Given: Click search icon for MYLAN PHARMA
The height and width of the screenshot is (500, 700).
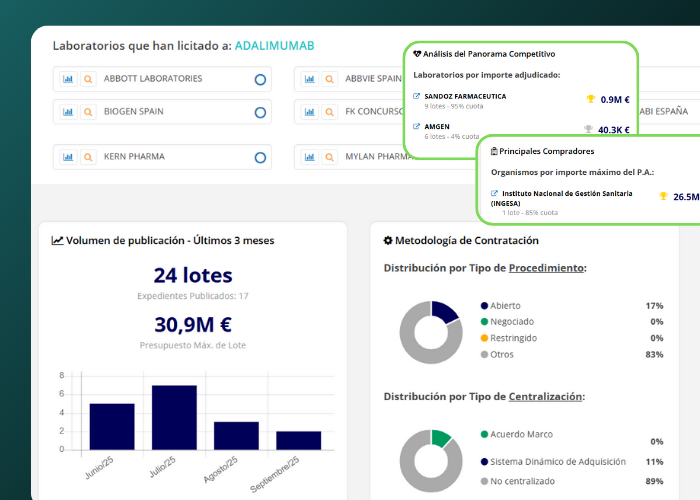Looking at the screenshot, I should pyautogui.click(x=329, y=157).
